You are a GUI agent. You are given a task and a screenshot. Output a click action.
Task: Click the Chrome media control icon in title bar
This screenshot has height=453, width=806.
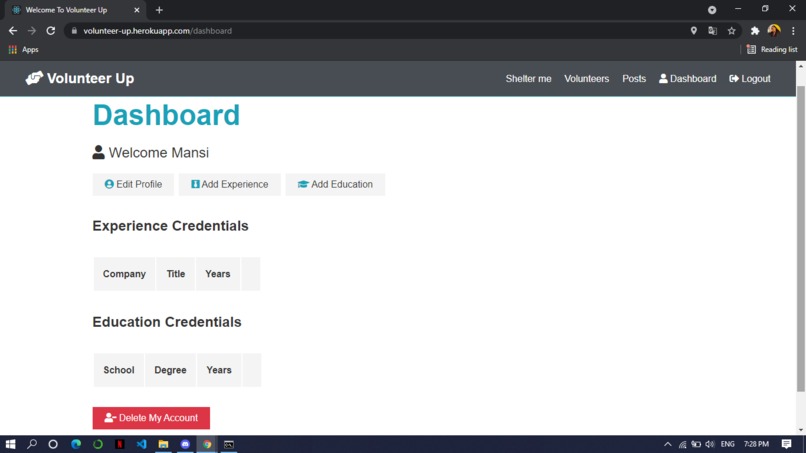click(712, 10)
